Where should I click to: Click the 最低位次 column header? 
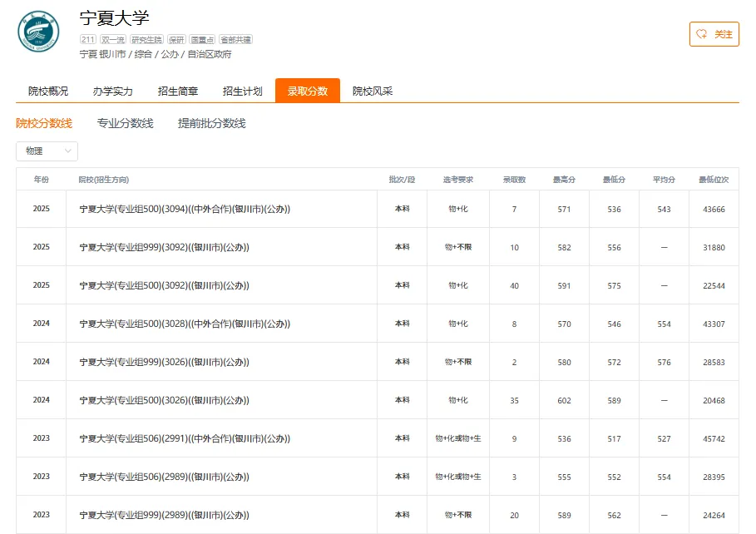coord(714,180)
